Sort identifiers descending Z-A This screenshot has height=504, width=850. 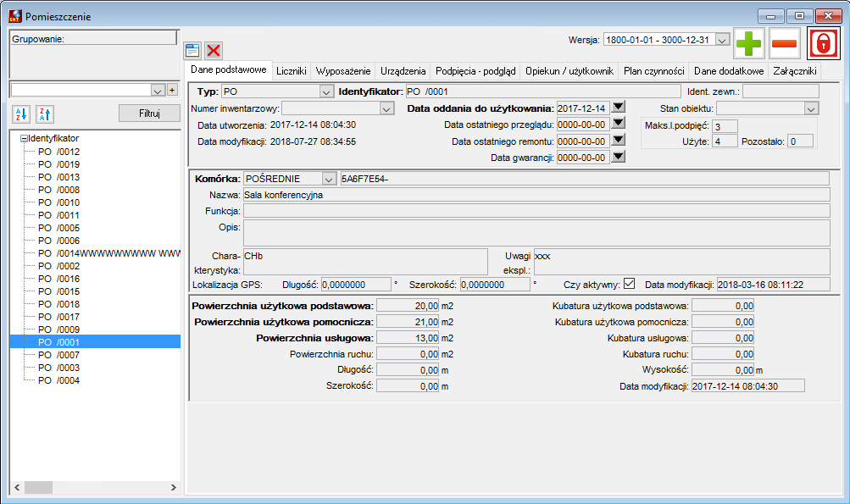tap(44, 114)
